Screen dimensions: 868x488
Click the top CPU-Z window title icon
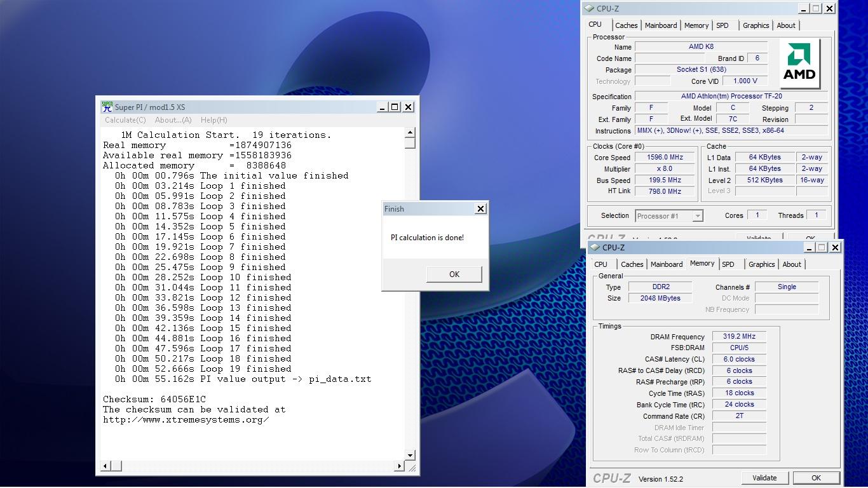(590, 8)
